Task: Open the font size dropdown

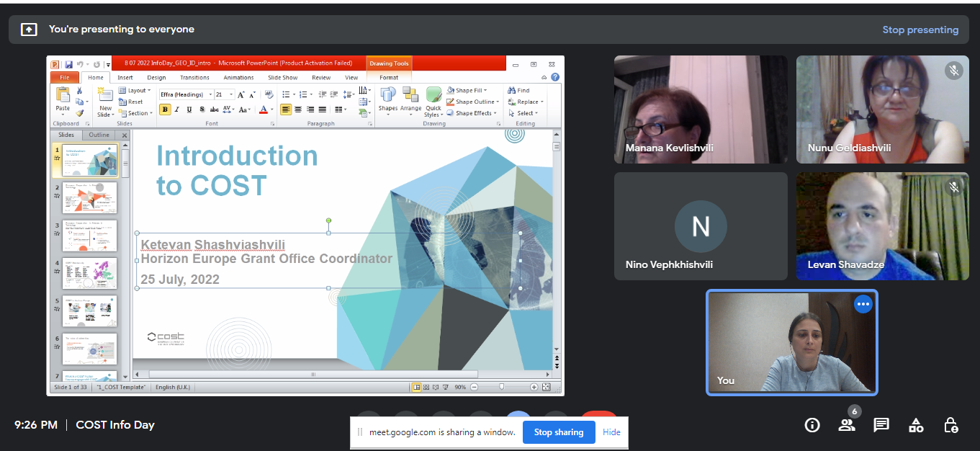Action: (231, 94)
